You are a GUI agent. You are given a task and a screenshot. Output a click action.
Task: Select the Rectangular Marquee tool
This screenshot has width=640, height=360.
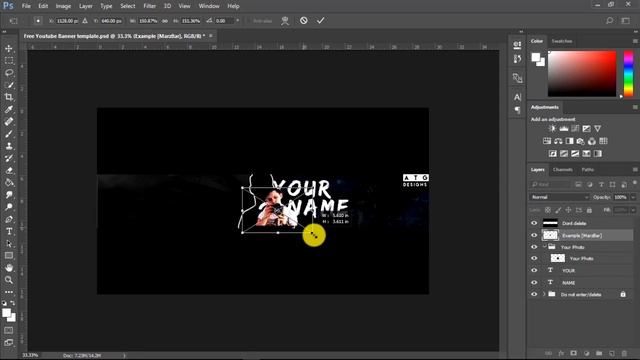[x=9, y=61]
